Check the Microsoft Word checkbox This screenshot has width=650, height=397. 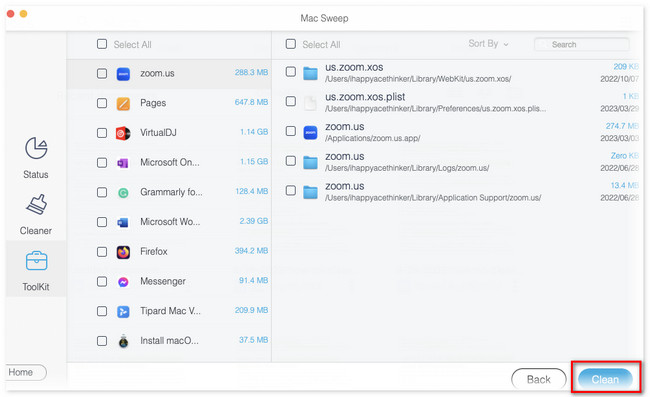click(x=102, y=222)
